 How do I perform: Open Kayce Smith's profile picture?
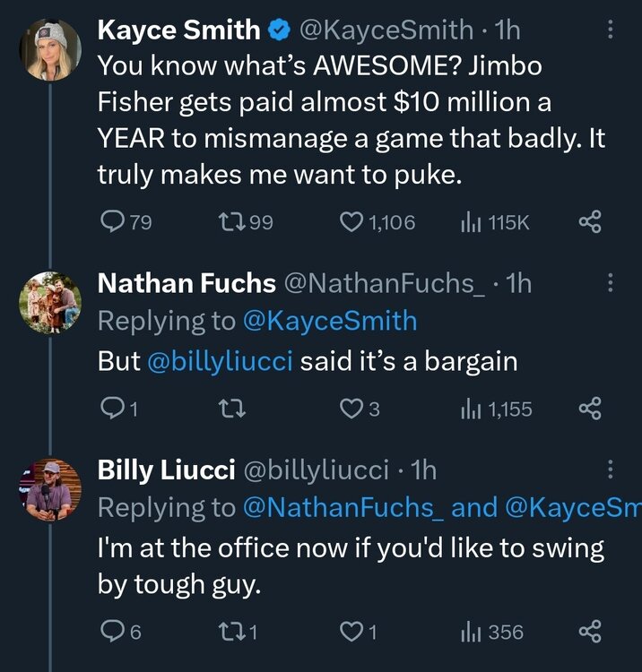point(50,50)
